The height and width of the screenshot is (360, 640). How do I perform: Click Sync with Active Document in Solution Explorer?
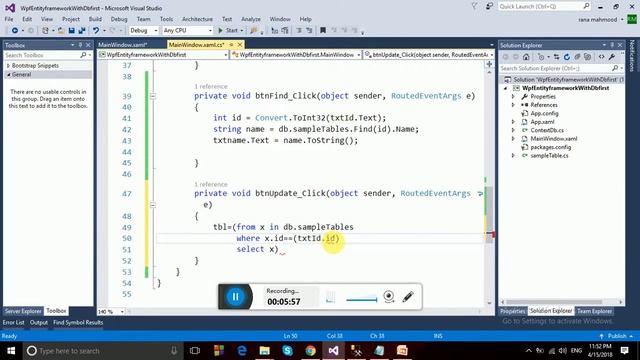pos(556,57)
